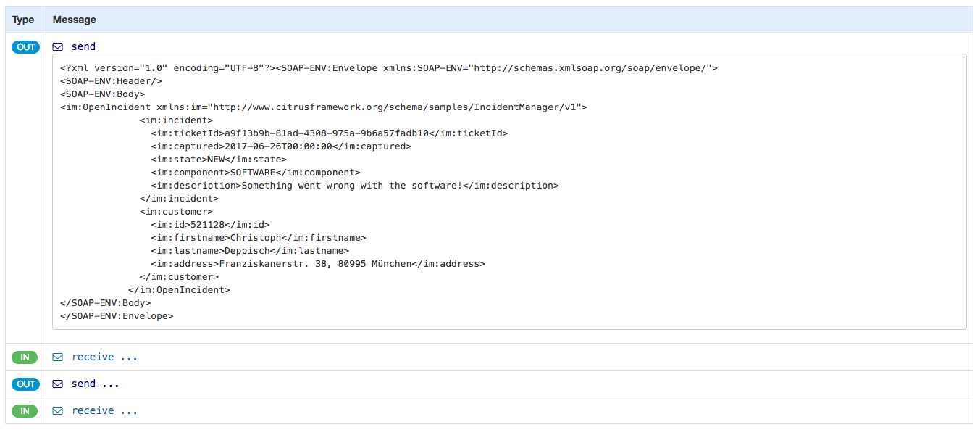Click the envelope icon on last receive row
The height and width of the screenshot is (430, 980).
click(58, 410)
